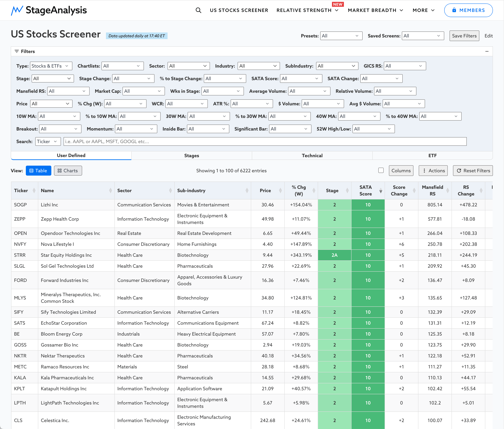Click the green 2A stage cell for STRR

click(334, 255)
